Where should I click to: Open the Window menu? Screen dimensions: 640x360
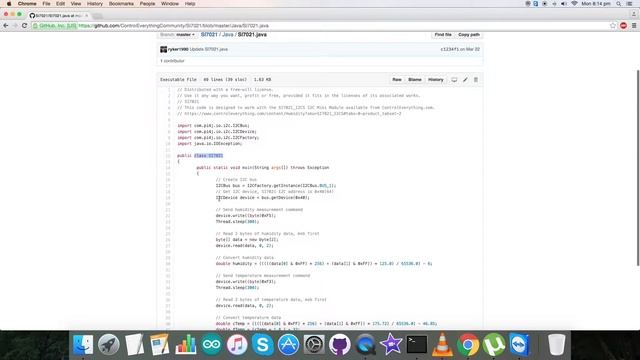(x=170, y=4)
